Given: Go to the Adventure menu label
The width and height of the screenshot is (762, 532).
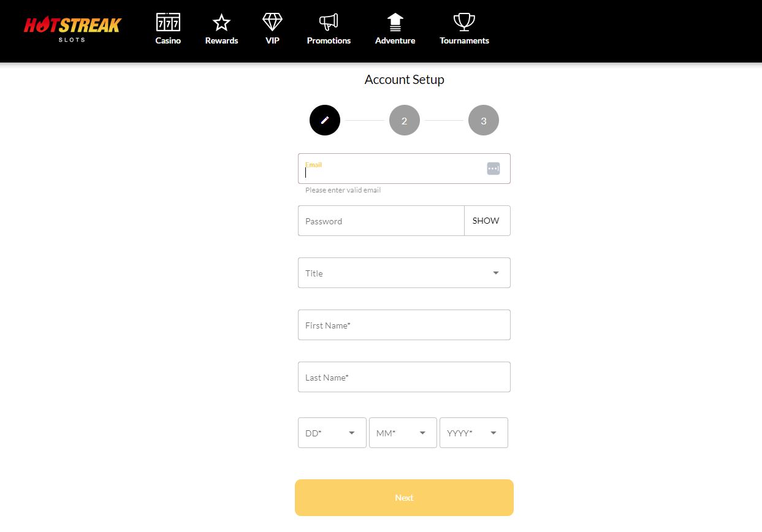Looking at the screenshot, I should coord(395,40).
